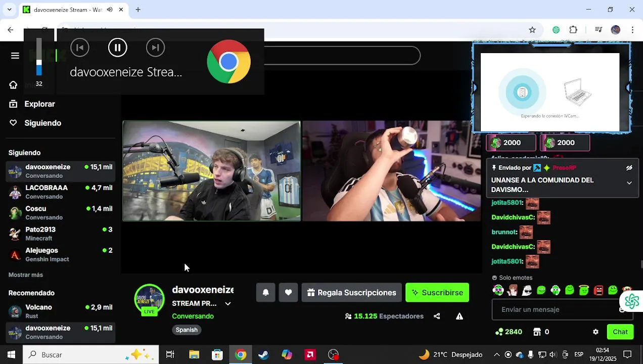This screenshot has width=643, height=364.
Task: Open Alejuegos Genshin Impact channel
Action: coord(61,254)
